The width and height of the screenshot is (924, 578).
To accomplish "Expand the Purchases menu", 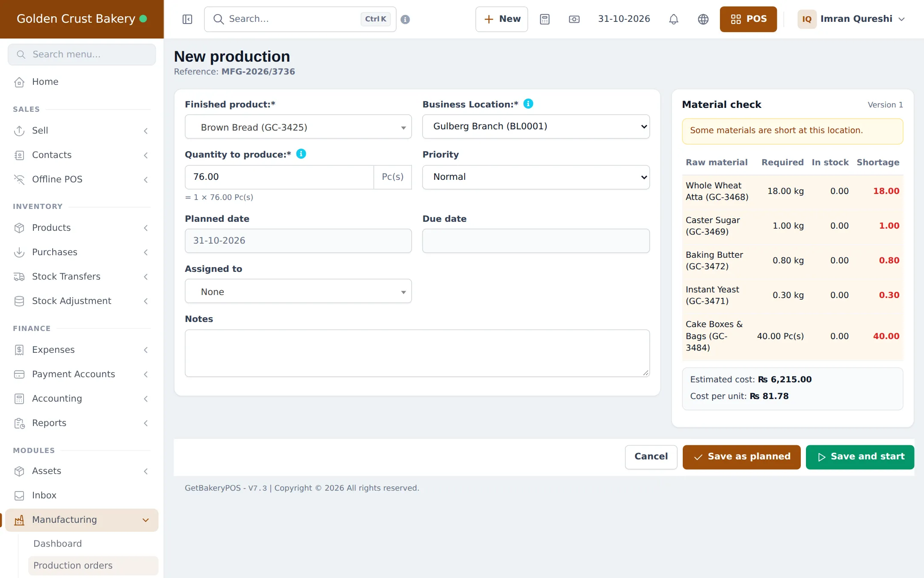I will pyautogui.click(x=81, y=252).
